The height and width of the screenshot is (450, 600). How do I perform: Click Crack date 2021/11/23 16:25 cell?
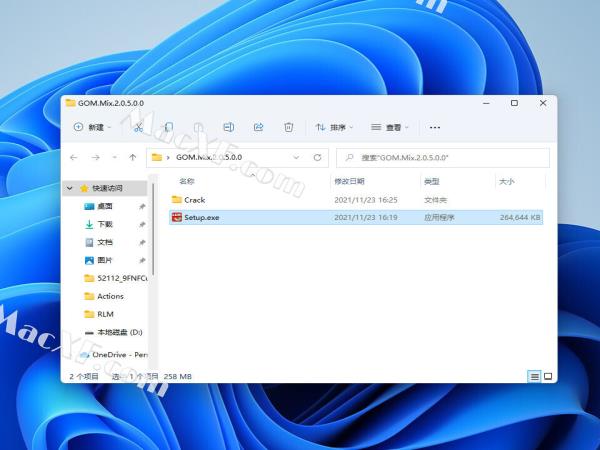tap(366, 200)
